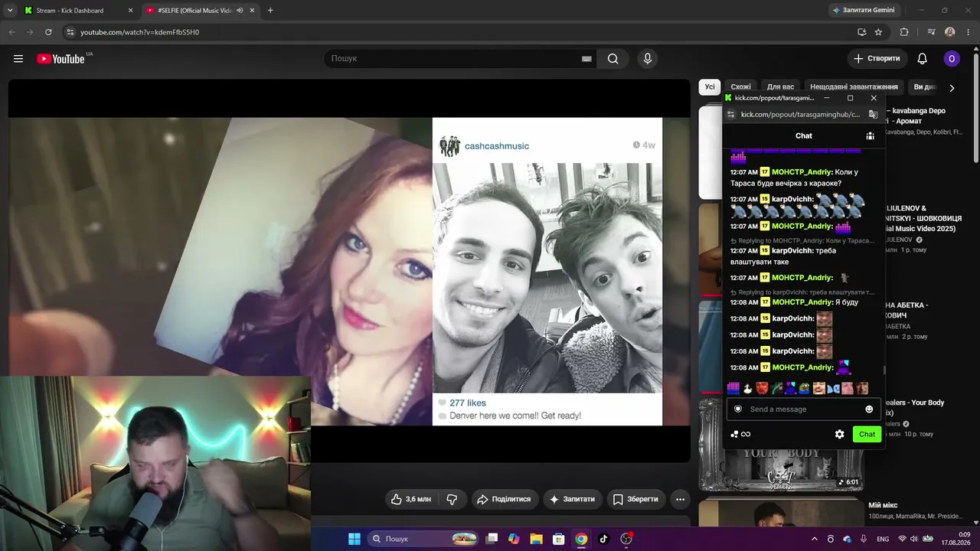
Task: Click the Windows taskbar search box
Action: click(x=423, y=539)
